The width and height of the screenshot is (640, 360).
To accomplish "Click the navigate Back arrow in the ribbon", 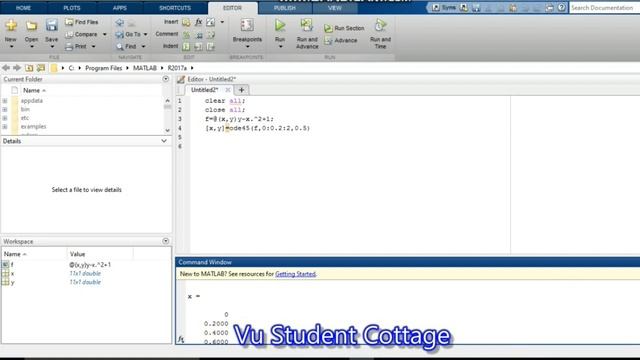I will (119, 22).
